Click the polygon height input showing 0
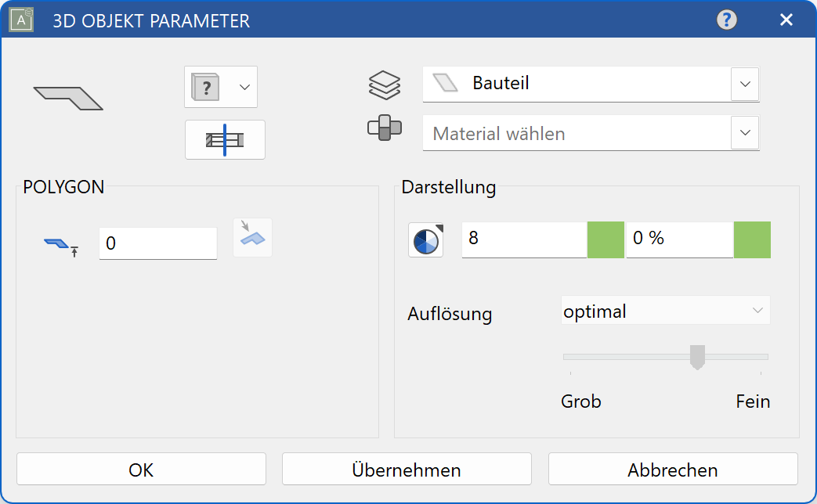The image size is (817, 504). (x=157, y=243)
